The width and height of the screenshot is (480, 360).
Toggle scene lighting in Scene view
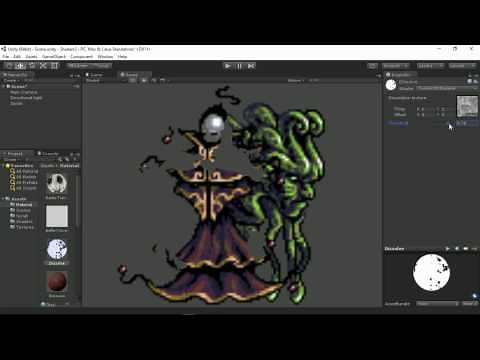point(144,81)
